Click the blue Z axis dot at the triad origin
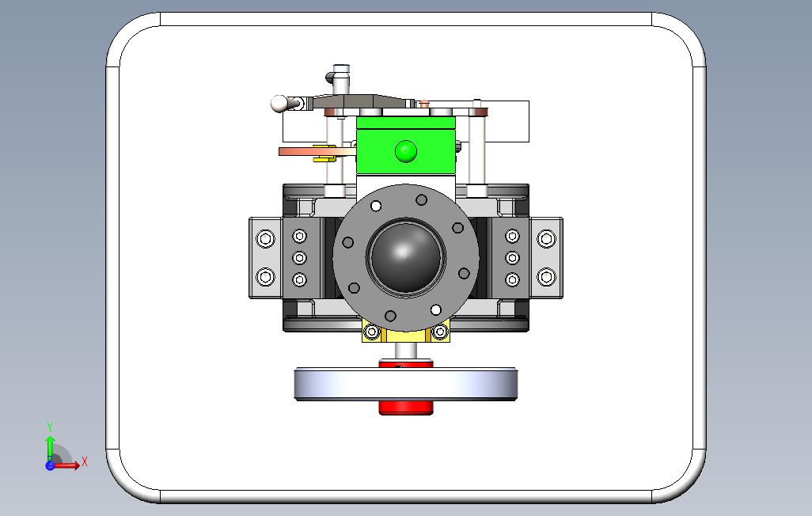Image resolution: width=812 pixels, height=516 pixels. pyautogui.click(x=50, y=465)
